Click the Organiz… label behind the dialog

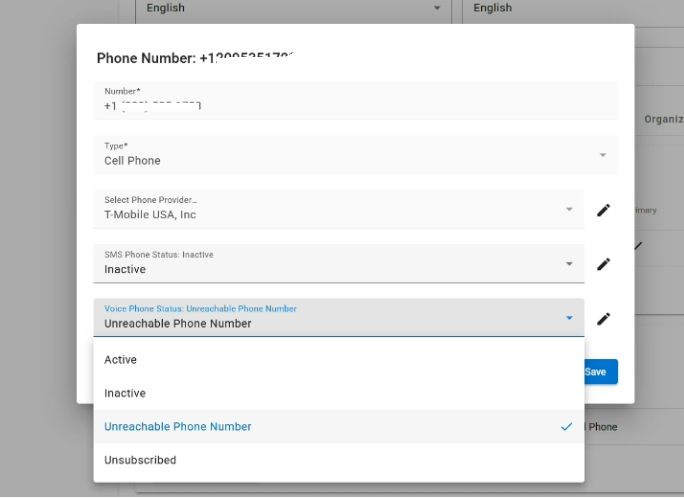tap(662, 119)
